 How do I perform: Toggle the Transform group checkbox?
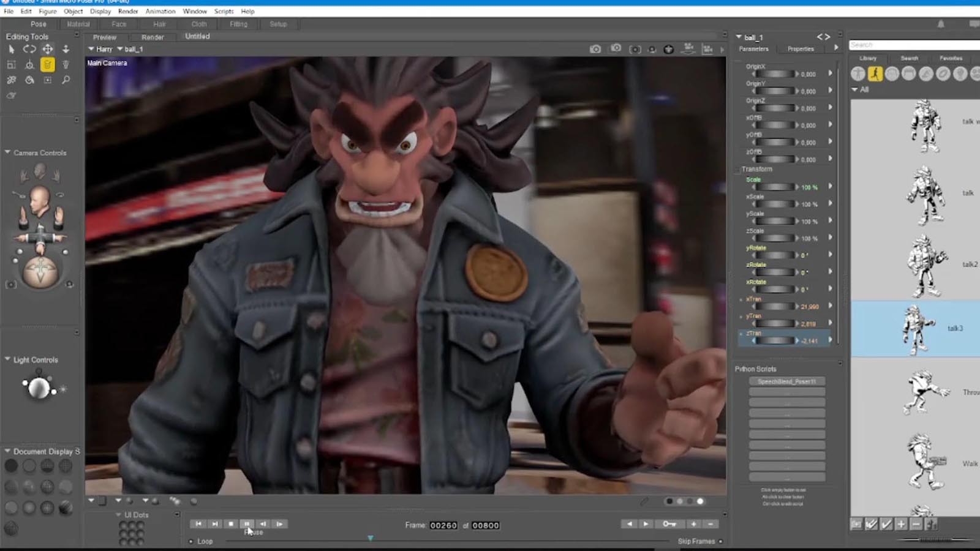pos(737,170)
